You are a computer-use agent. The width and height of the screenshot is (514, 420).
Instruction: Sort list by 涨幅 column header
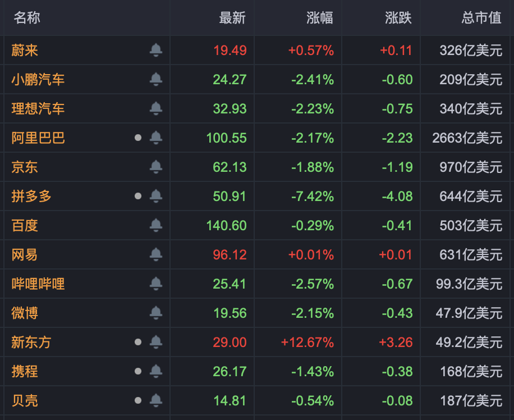[x=320, y=18]
